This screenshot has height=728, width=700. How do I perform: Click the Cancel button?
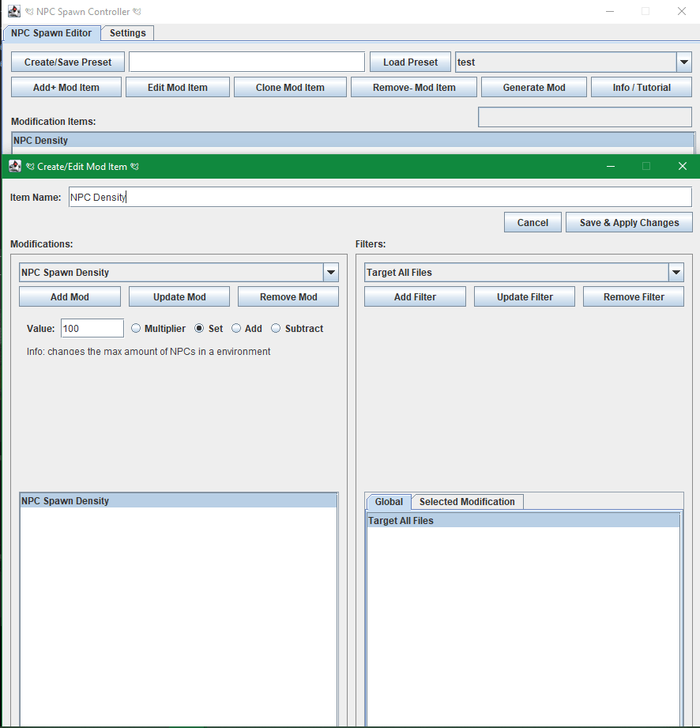click(533, 223)
